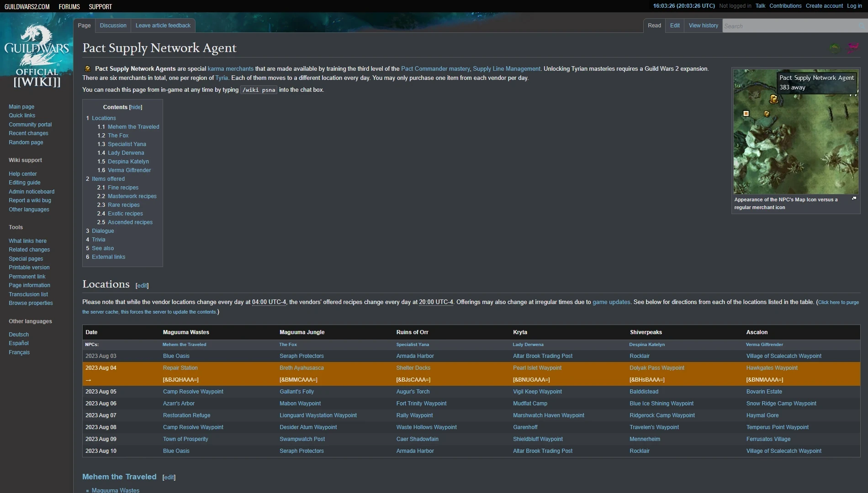This screenshot has height=493, width=868.
Task: Open the game updates link
Action: click(x=611, y=302)
